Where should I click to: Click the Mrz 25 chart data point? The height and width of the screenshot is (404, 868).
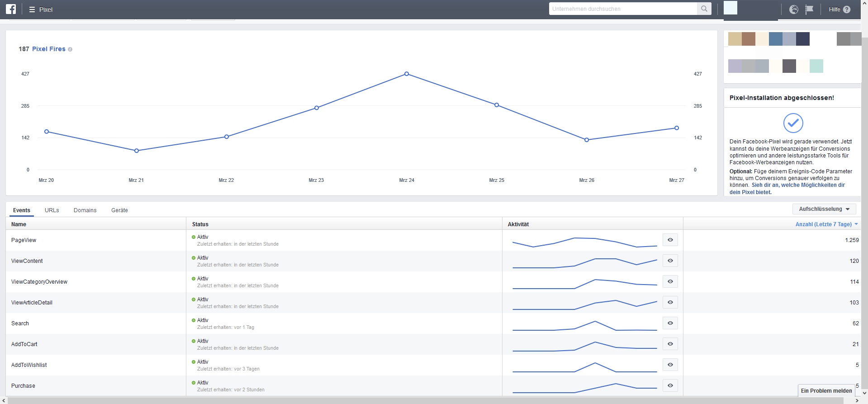click(x=497, y=105)
